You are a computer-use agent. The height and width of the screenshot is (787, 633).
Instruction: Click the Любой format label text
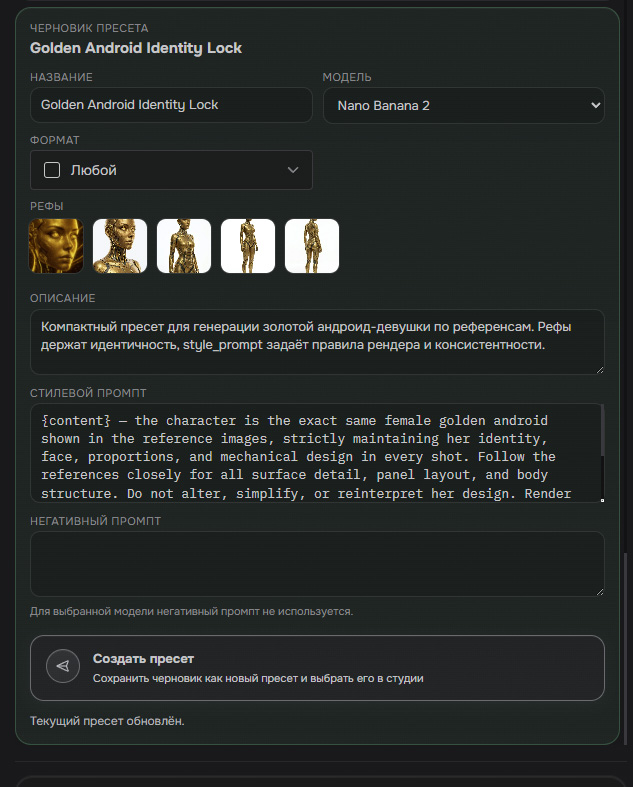pyautogui.click(x=94, y=170)
